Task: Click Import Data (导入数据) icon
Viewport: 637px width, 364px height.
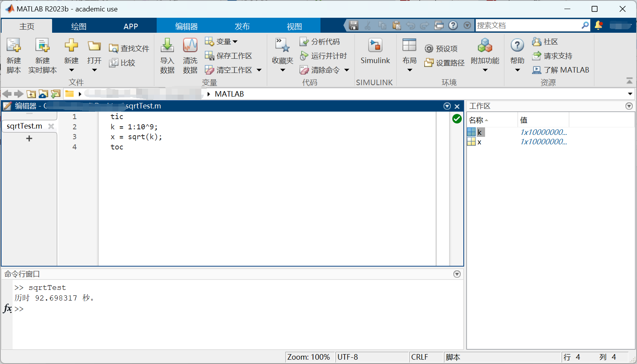Action: click(167, 45)
